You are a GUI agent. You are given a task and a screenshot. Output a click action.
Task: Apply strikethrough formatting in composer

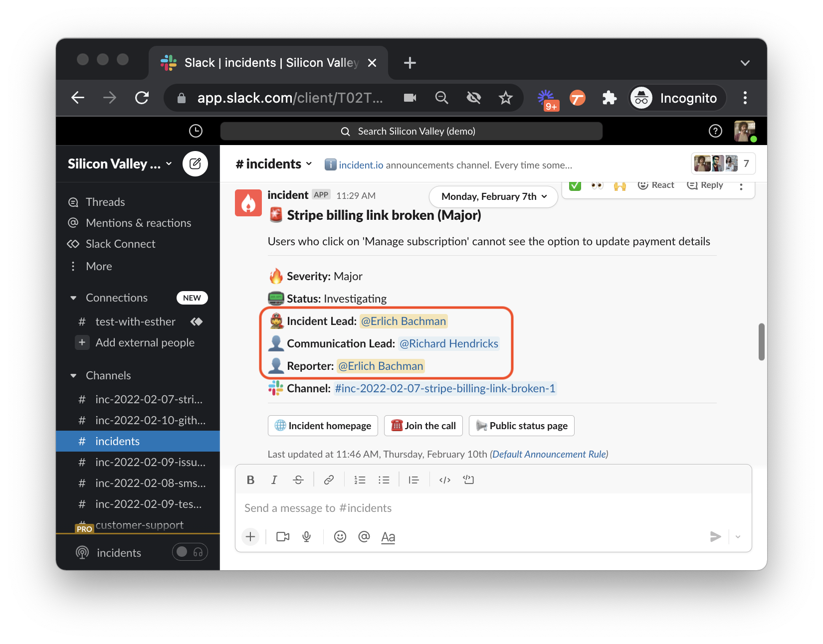point(298,480)
